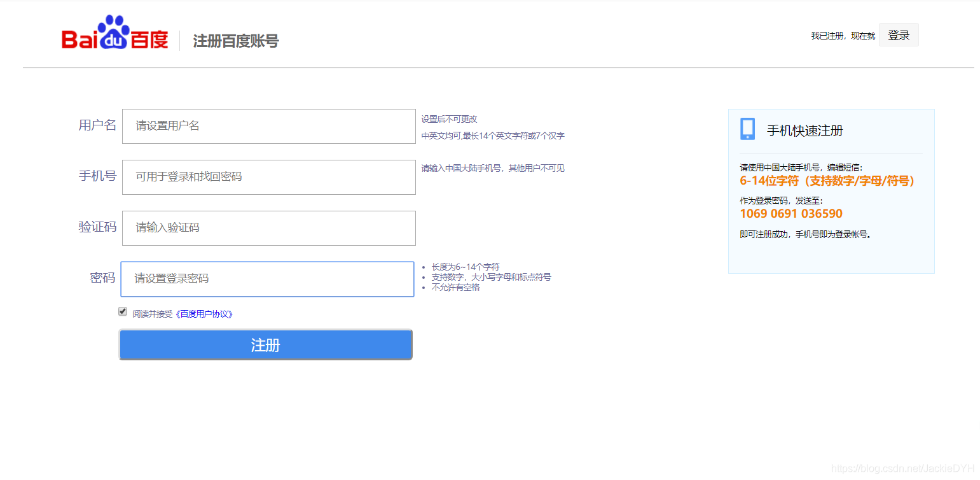Viewport: 980px width, 480px height.
Task: Click the Baidu paw logo
Action: click(x=115, y=32)
